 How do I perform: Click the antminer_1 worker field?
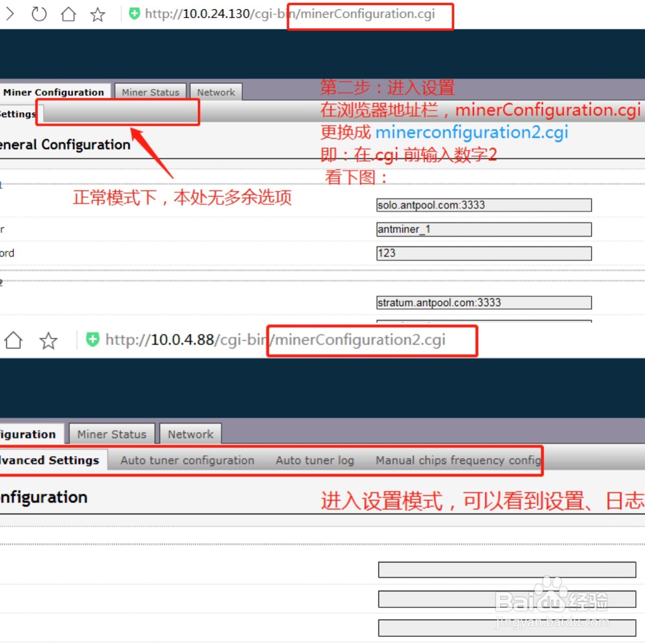click(484, 229)
